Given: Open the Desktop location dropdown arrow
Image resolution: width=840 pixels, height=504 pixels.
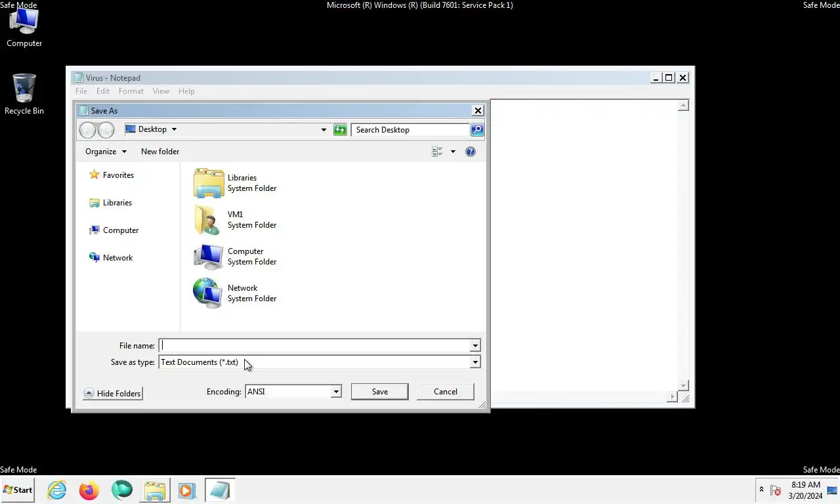Looking at the screenshot, I should [174, 129].
